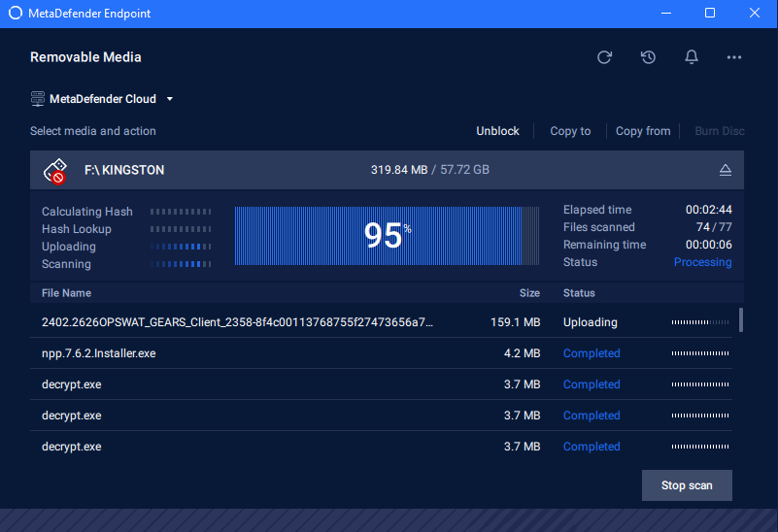Click the Scanning stage progress indicator
Screen dimensions: 778x532
click(181, 264)
